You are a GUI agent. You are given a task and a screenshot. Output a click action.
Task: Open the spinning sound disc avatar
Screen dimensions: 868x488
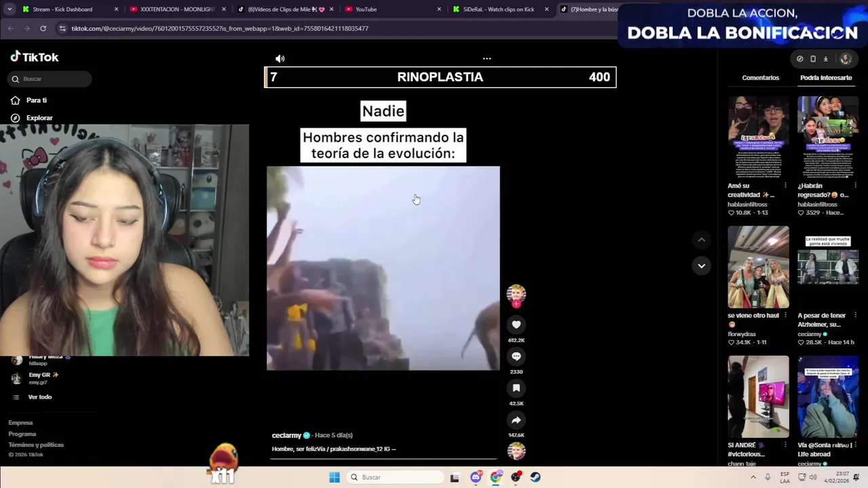(516, 451)
